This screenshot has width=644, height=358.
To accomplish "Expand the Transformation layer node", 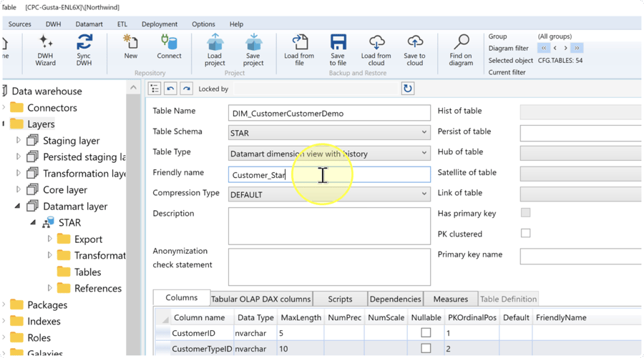I will pos(19,173).
